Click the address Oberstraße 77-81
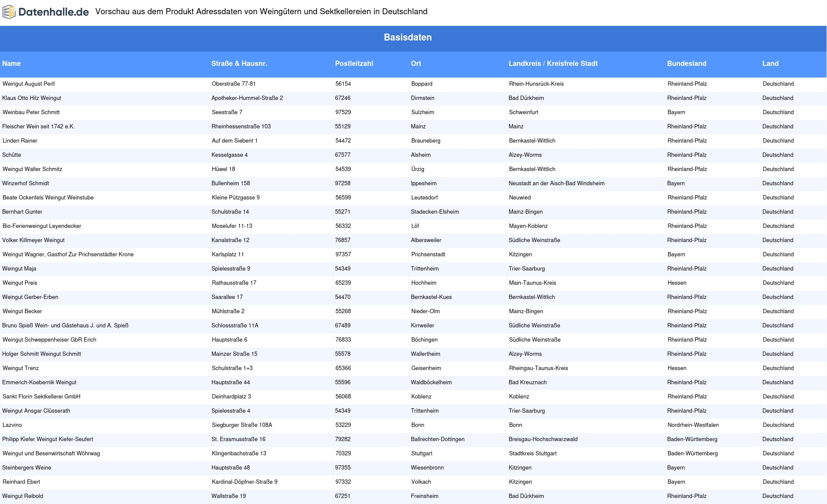This screenshot has width=827, height=504. pyautogui.click(x=234, y=84)
